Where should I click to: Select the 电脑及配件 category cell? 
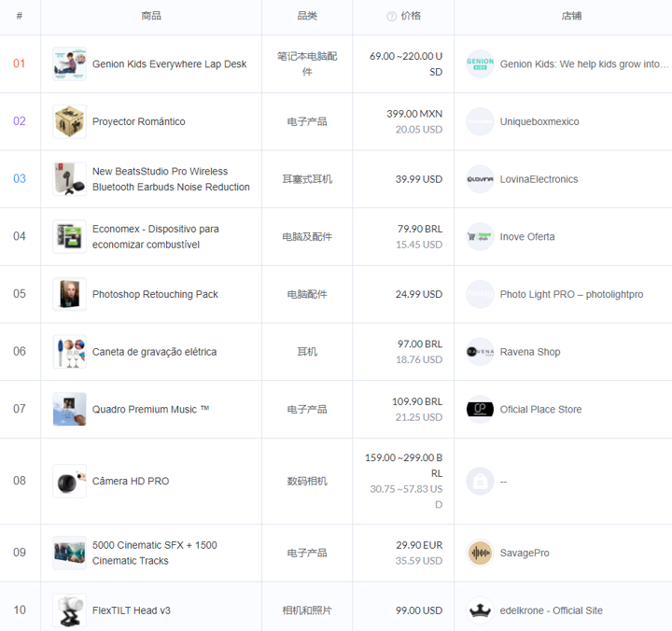pos(307,237)
